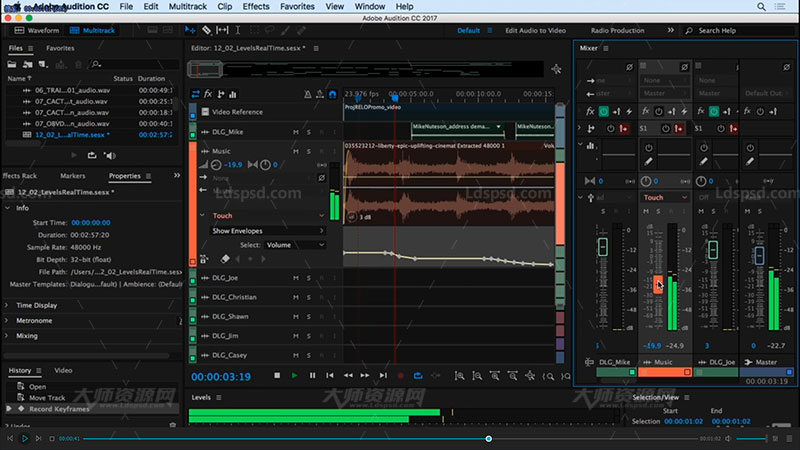Image resolution: width=800 pixels, height=450 pixels.
Task: Open the Effects menu
Action: tap(256, 7)
